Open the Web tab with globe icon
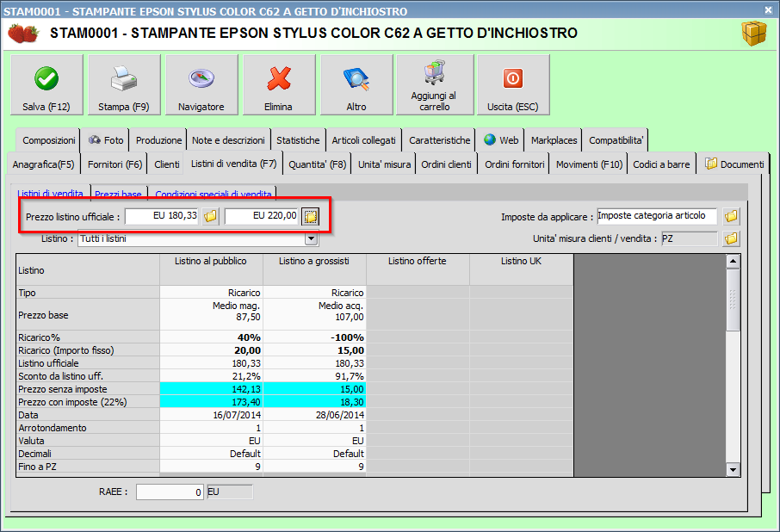The width and height of the screenshot is (780, 532). tap(501, 140)
